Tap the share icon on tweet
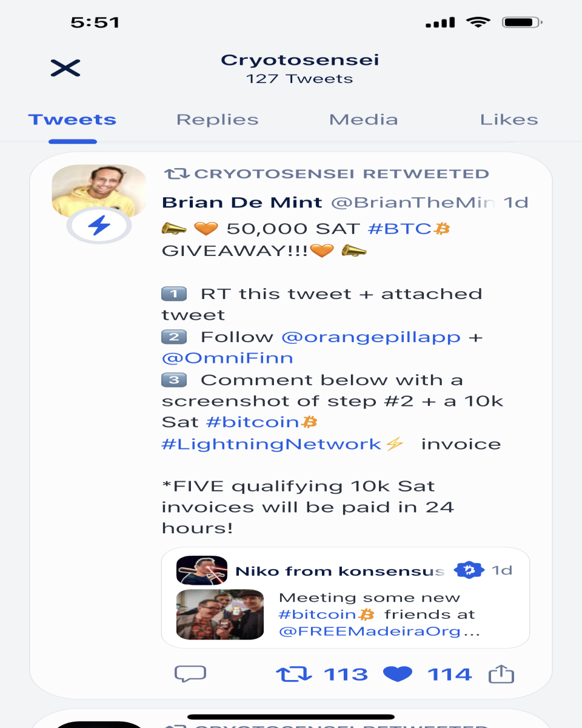The height and width of the screenshot is (728, 582). click(501, 674)
